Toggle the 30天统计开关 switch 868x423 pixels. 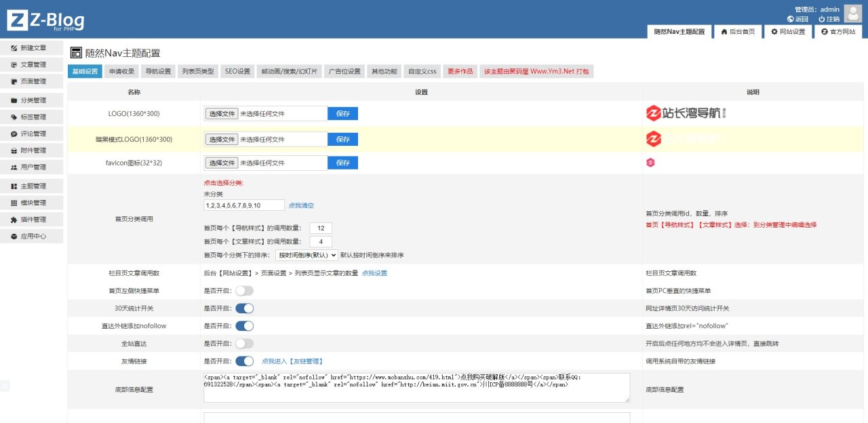pos(244,308)
